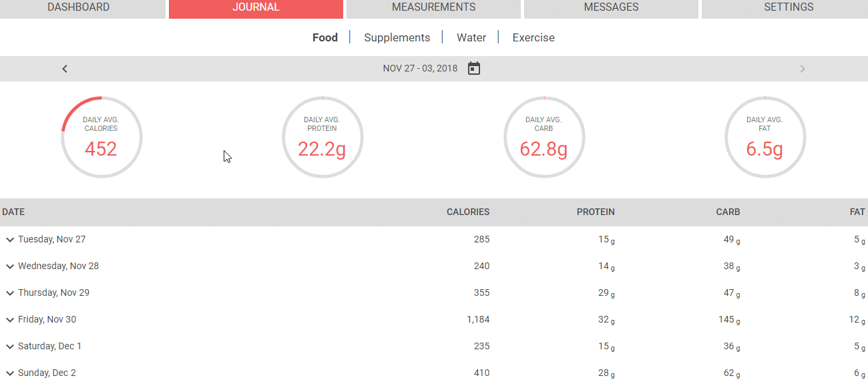
Task: Open the Supplements journal section
Action: click(x=397, y=37)
